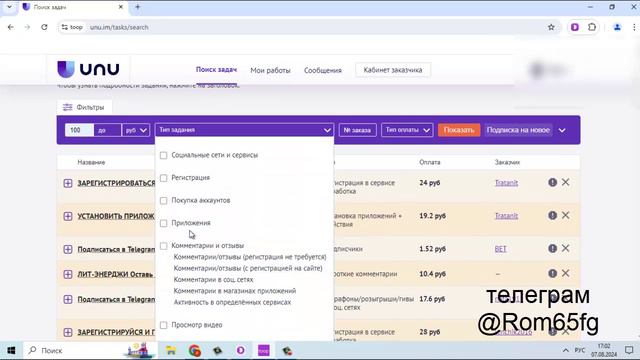The image size is (640, 360).
Task: Check the Просмотр видео checkbox
Action: [x=163, y=325]
